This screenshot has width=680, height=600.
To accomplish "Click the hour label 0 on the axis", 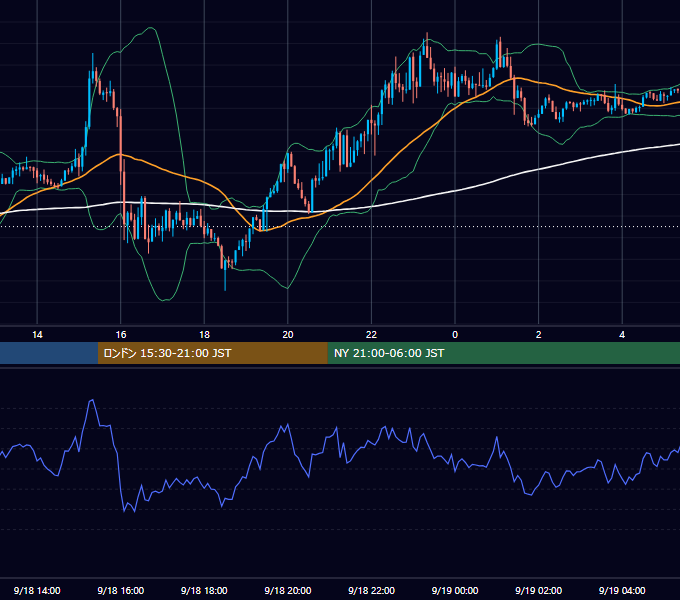I will pos(455,335).
